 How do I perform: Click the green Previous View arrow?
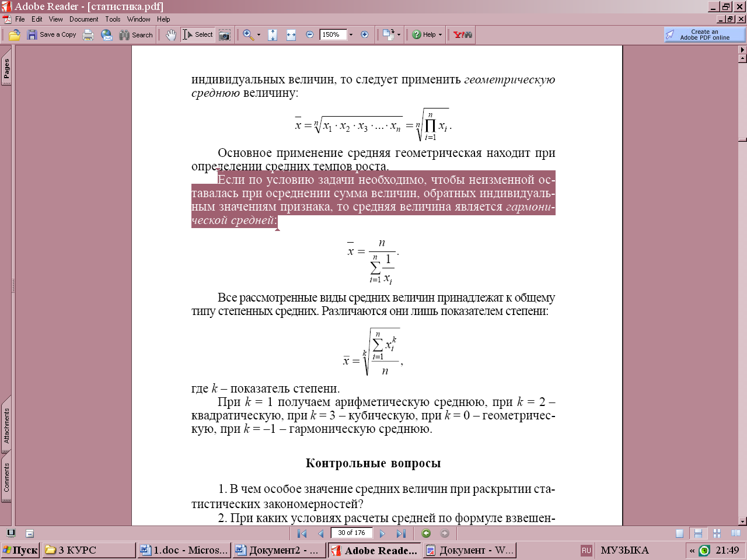426,533
